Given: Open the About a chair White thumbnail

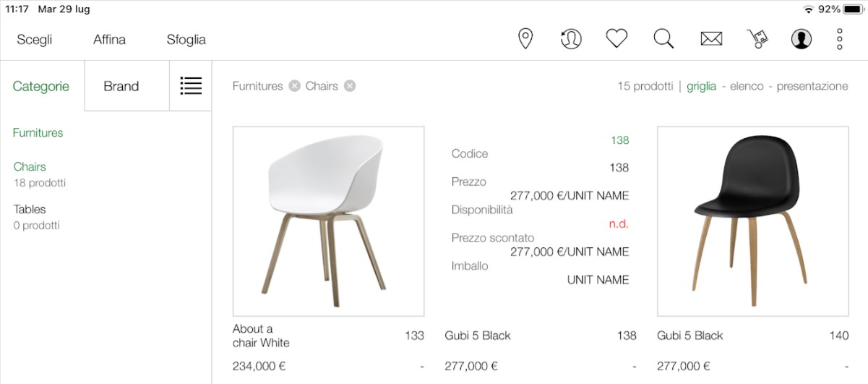Looking at the screenshot, I should point(328,221).
